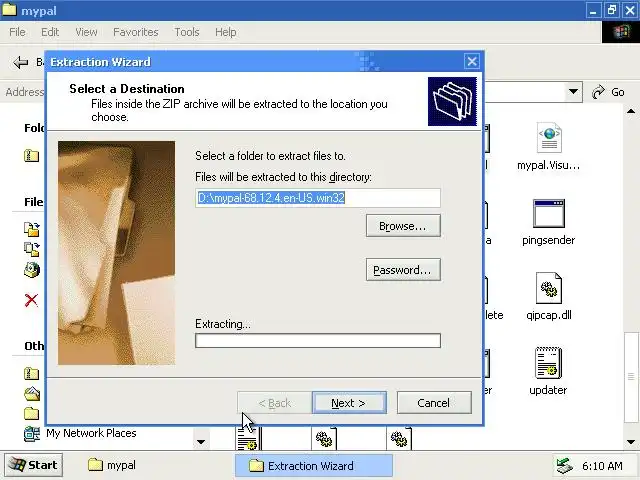
Task: Click the move folder task icon
Action: [x=32, y=229]
